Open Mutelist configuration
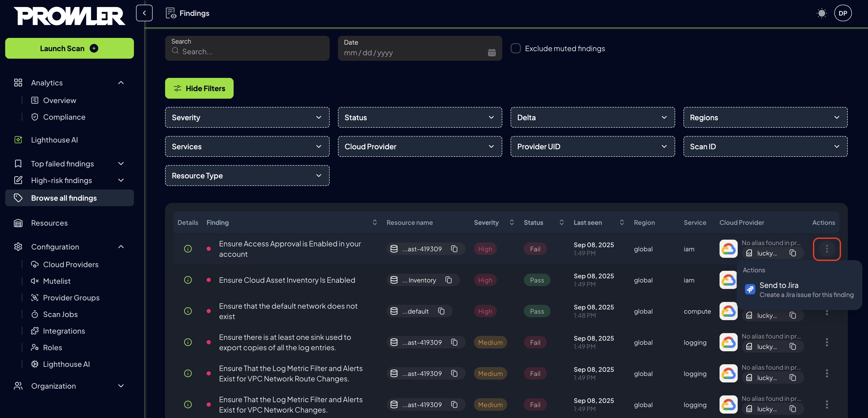Viewport: 868px width, 418px height. click(57, 281)
